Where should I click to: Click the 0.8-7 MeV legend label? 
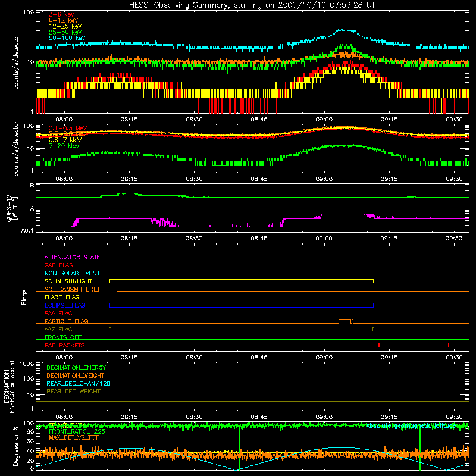pos(65,140)
